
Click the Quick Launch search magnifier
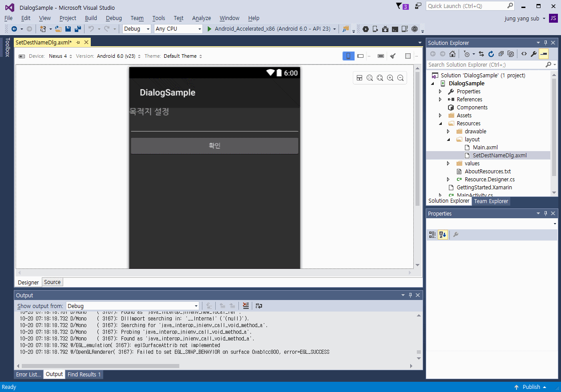510,6
